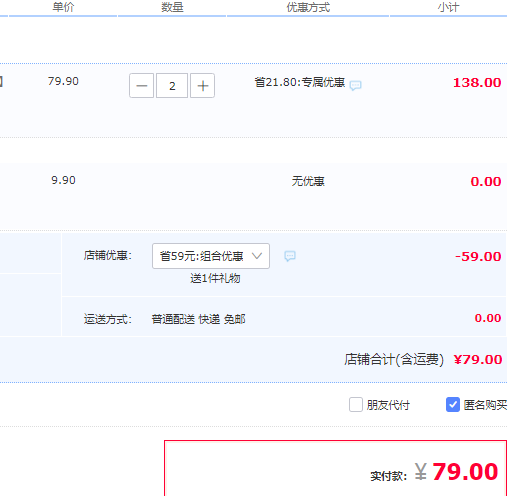Click the 无优惠 label
This screenshot has width=527, height=496.
[x=308, y=181]
